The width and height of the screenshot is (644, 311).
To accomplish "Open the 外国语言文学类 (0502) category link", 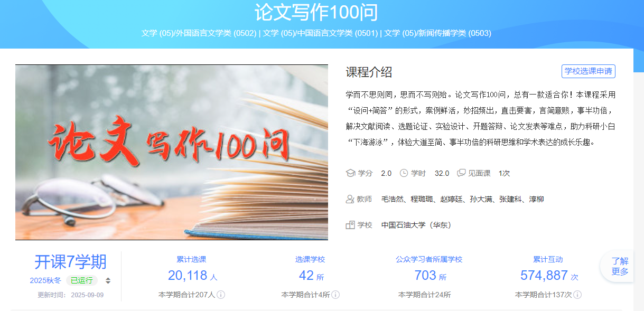I will pos(199,33).
